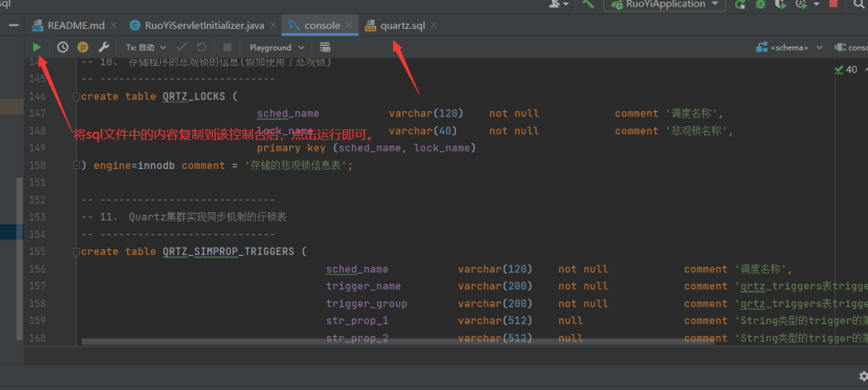Open Search Everywhere magnifier icon
868x390 pixels.
coord(859,5)
